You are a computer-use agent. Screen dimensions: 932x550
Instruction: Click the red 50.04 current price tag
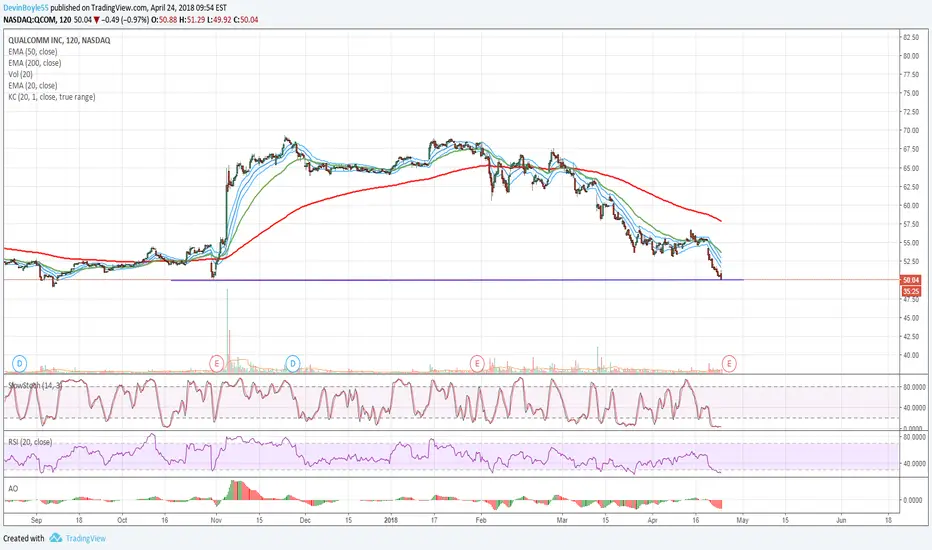(911, 280)
